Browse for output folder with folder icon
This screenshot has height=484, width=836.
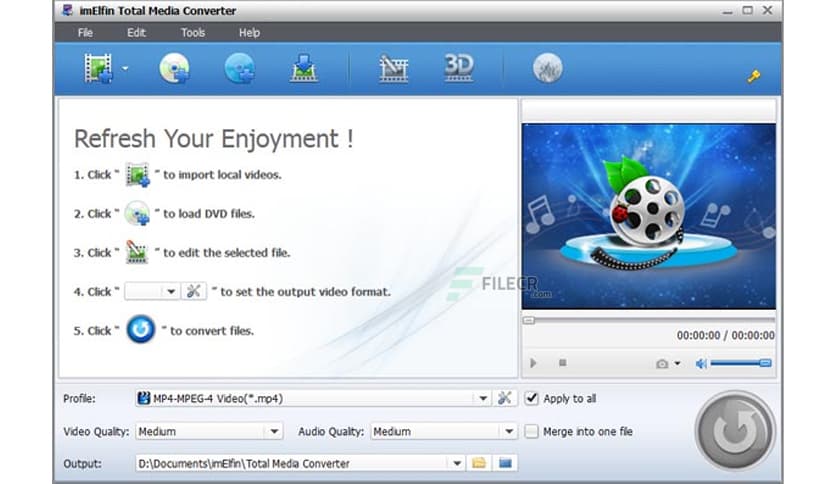479,463
